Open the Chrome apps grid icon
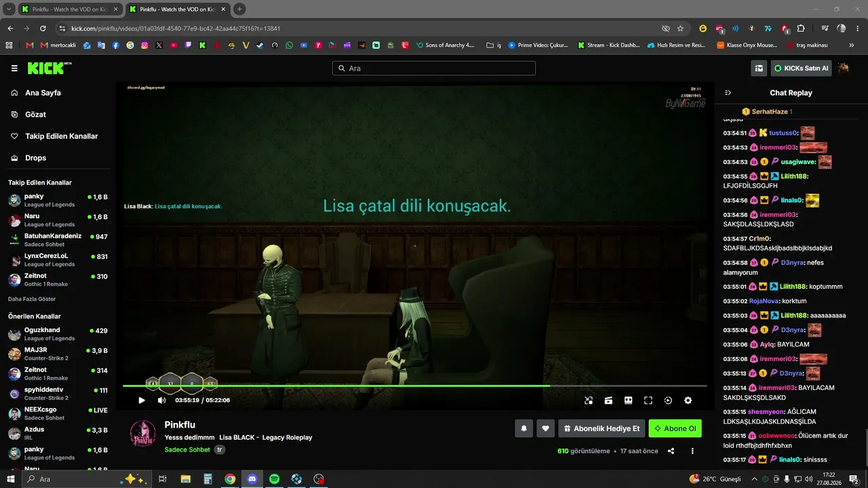 click(x=9, y=45)
